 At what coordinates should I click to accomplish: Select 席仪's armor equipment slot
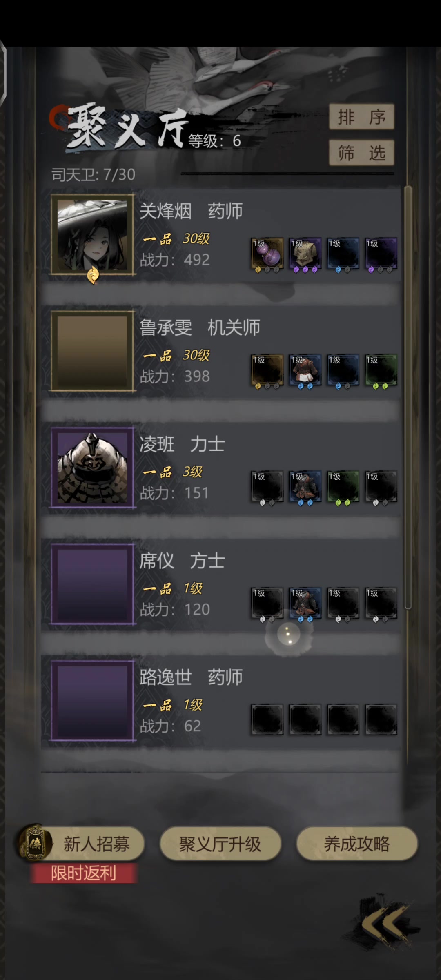305,603
